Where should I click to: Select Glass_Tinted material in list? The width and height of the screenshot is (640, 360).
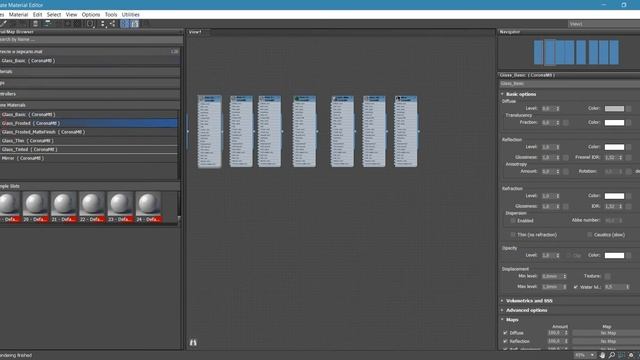(x=89, y=149)
